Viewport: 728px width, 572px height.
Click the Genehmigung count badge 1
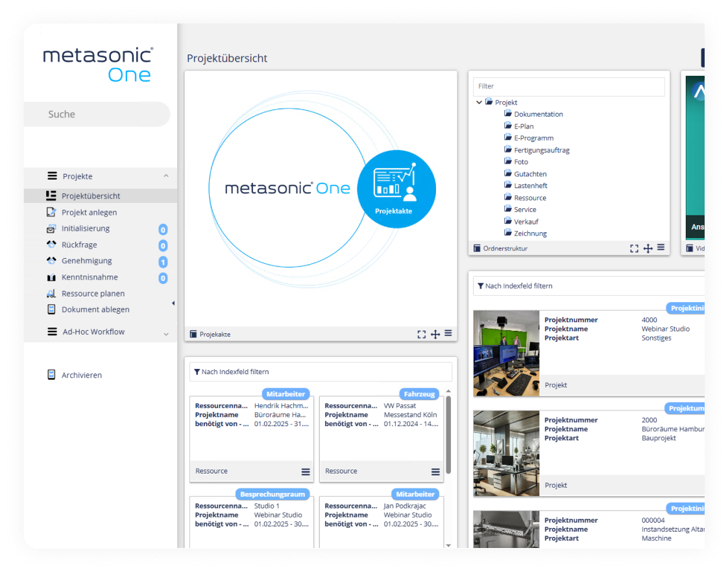pyautogui.click(x=163, y=262)
